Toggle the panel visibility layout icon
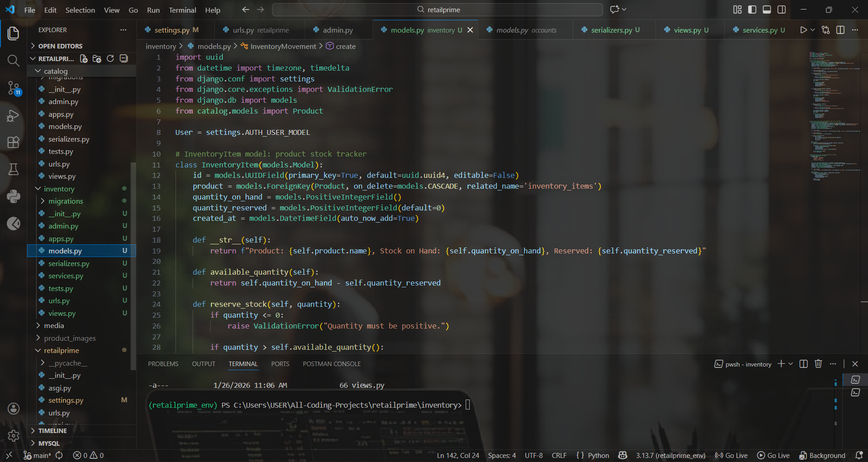868x462 pixels. (x=767, y=10)
